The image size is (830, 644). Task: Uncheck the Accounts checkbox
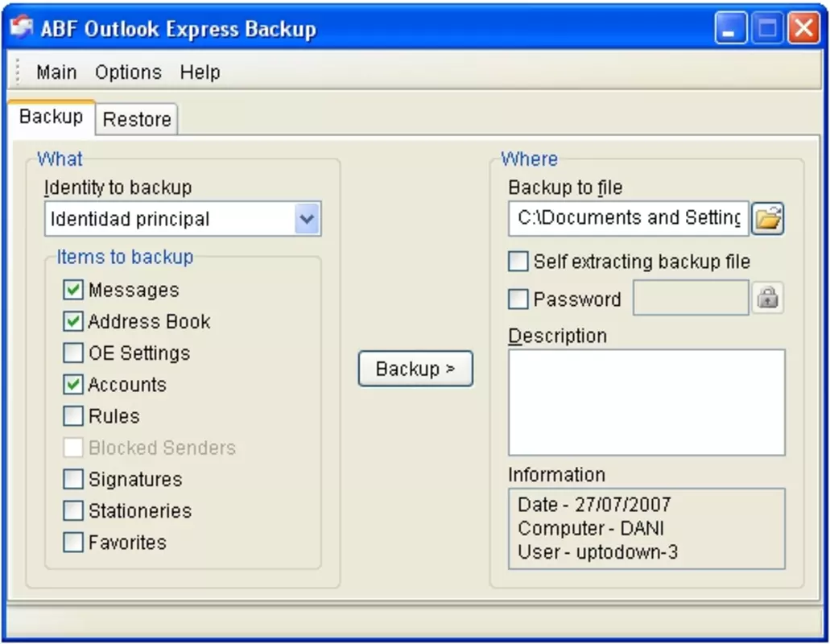click(73, 384)
